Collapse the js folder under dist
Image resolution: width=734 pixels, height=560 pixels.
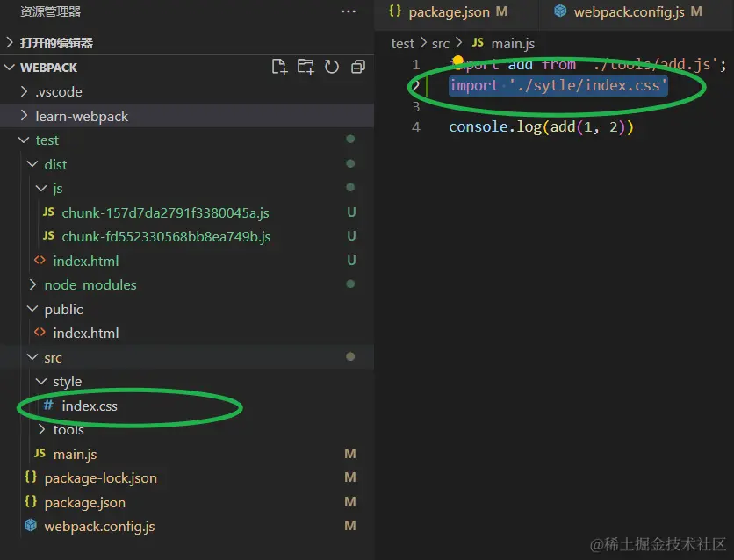41,188
